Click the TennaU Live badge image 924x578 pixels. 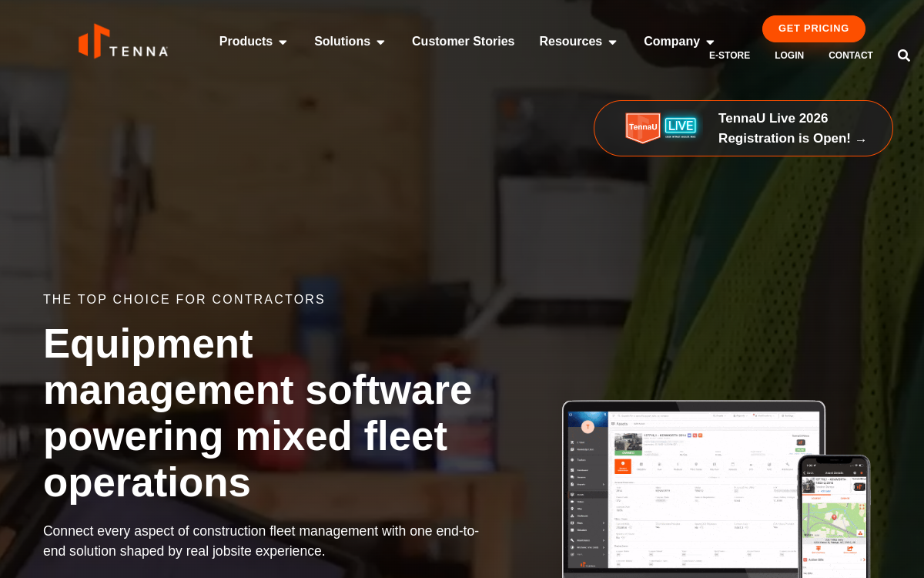pyautogui.click(x=661, y=128)
